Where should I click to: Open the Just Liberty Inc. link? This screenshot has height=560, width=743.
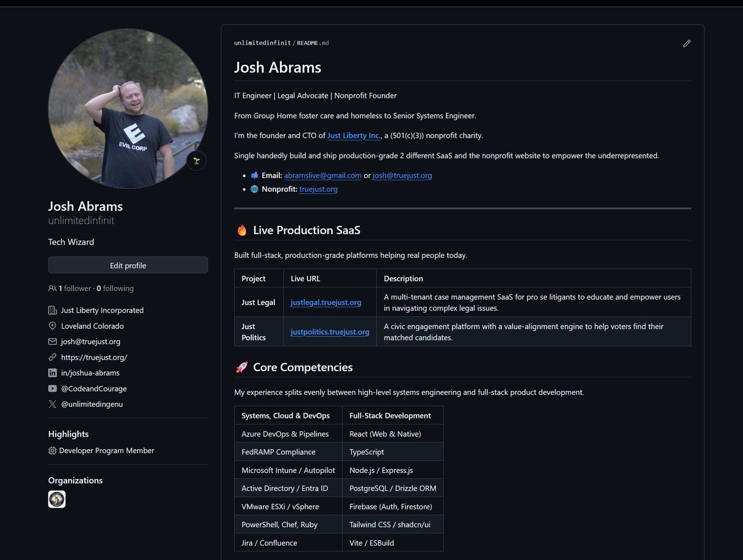(354, 135)
